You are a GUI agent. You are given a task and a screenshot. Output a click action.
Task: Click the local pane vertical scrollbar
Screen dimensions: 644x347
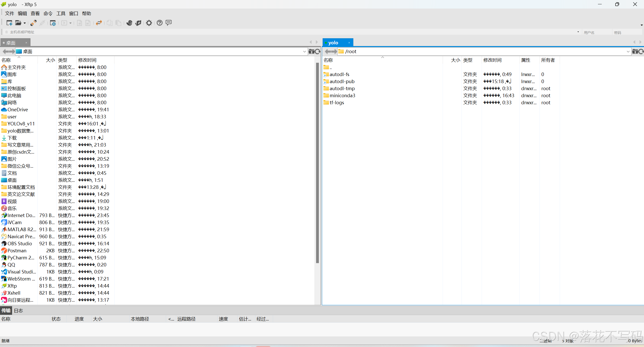click(x=317, y=162)
